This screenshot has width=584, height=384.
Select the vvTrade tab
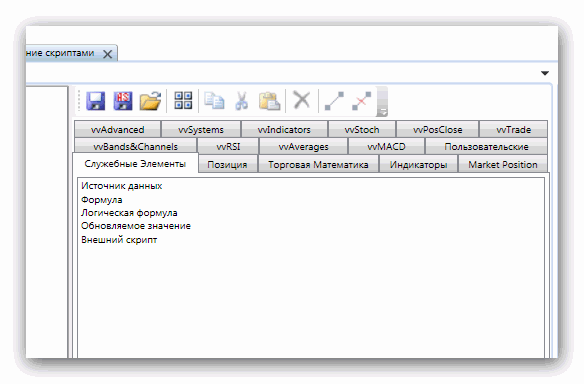click(514, 130)
